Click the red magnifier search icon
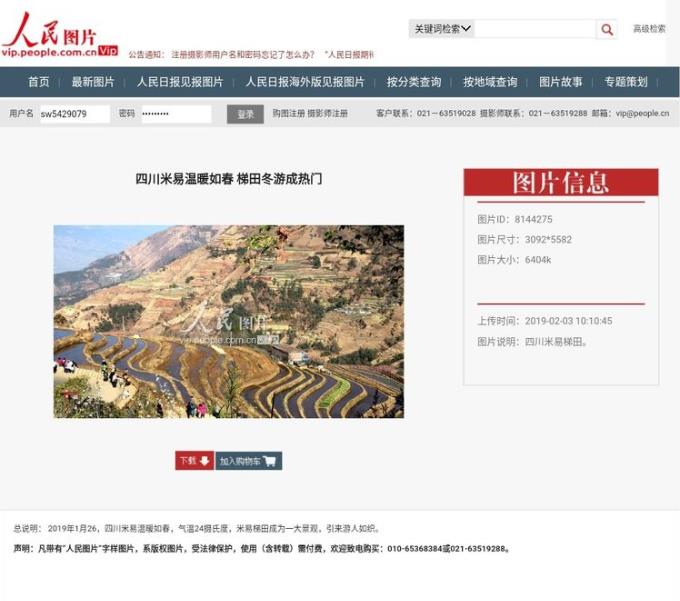680x601 pixels. 607,29
